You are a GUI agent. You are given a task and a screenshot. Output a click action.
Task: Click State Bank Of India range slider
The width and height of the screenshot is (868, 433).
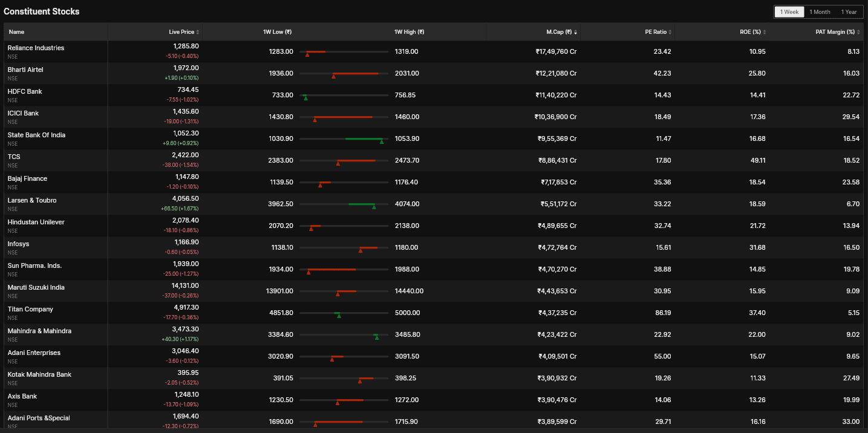344,139
